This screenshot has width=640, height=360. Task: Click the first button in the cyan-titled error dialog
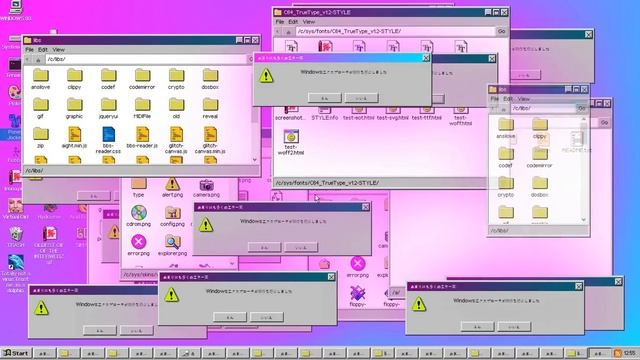coord(324,98)
